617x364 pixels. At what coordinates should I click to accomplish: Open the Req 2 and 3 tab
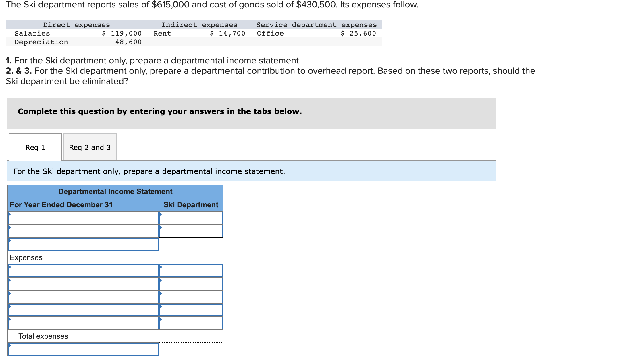(90, 147)
